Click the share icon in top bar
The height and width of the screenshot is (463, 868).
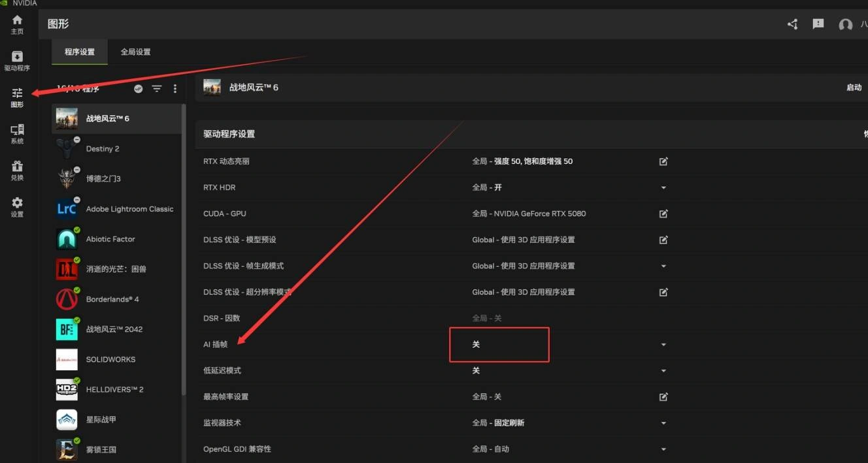coord(792,24)
